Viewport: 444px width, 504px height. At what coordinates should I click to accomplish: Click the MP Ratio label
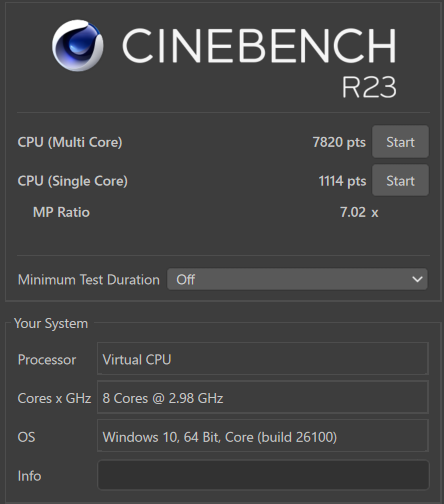coord(61,212)
